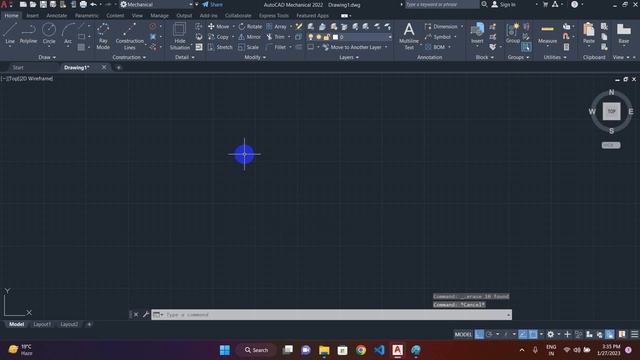Open the Start file tab
Screen dimensions: 640x360
click(18, 68)
